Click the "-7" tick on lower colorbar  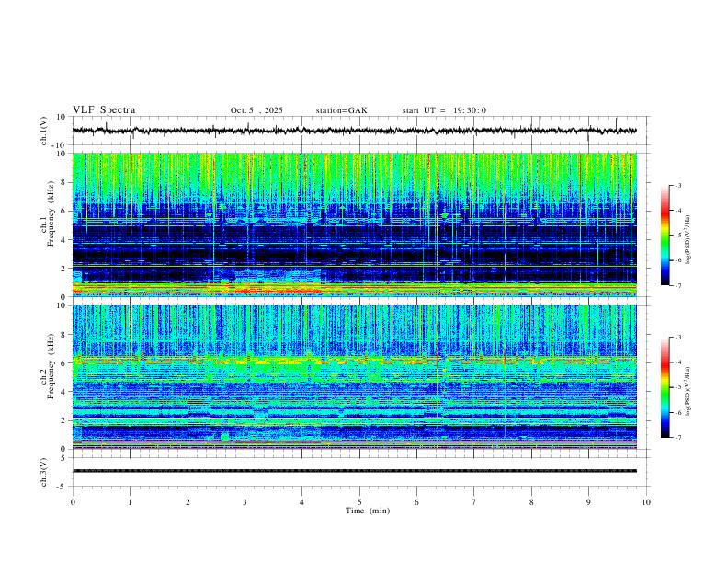[677, 438]
